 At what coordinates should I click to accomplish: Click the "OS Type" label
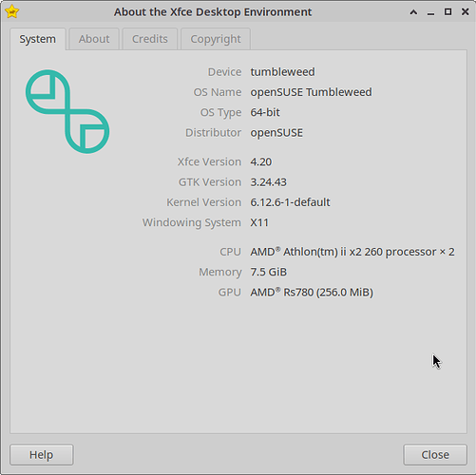220,112
